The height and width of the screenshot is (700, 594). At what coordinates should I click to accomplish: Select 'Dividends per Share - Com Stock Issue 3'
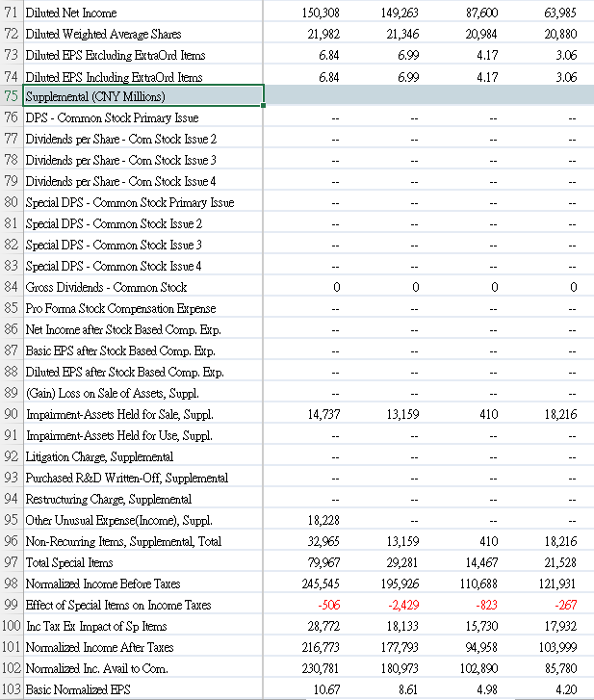coord(121,160)
